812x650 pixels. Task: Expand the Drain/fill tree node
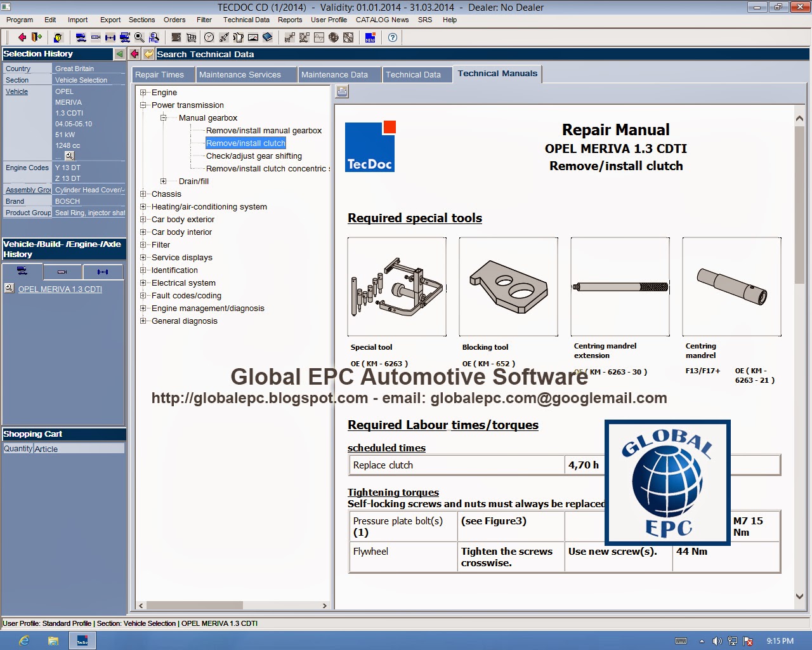(163, 182)
